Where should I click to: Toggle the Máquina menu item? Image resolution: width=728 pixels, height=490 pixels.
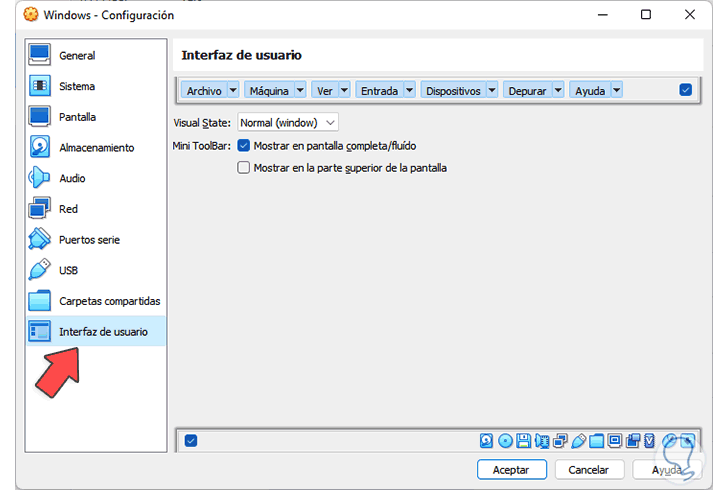tap(269, 90)
